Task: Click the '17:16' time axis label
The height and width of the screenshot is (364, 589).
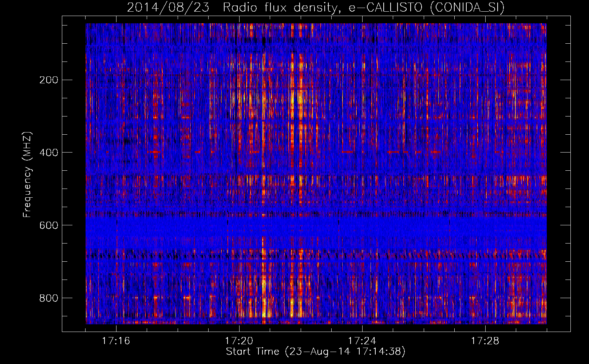Action: (x=116, y=341)
